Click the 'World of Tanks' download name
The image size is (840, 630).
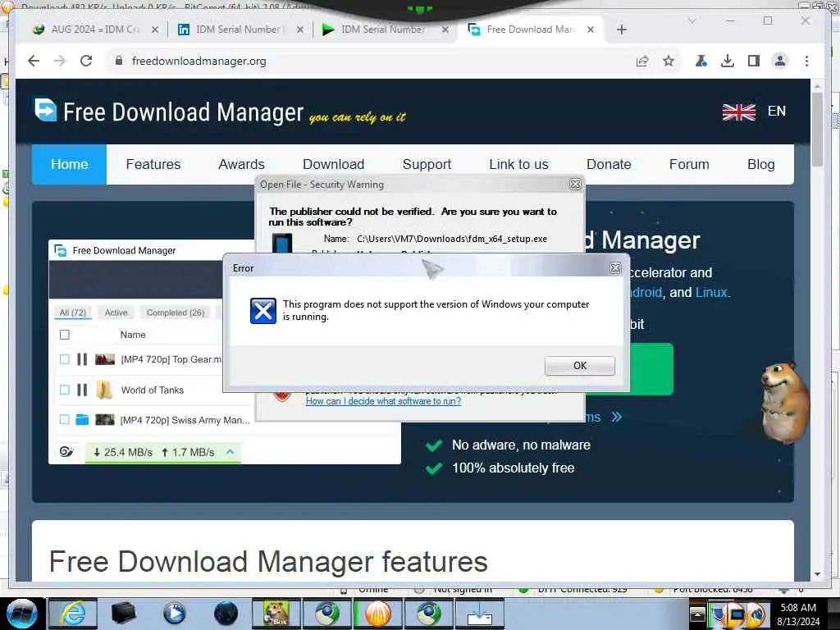(x=152, y=390)
